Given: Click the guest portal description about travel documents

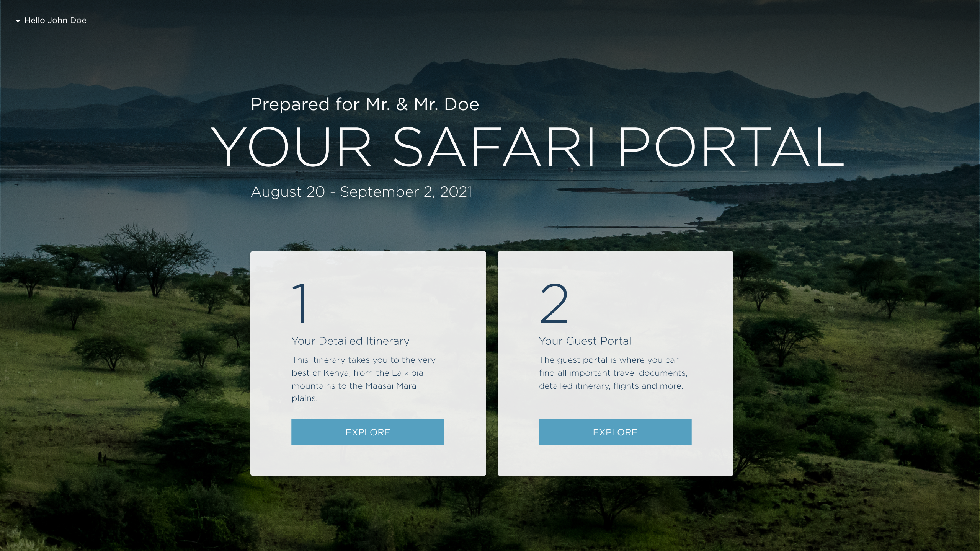Looking at the screenshot, I should (613, 373).
